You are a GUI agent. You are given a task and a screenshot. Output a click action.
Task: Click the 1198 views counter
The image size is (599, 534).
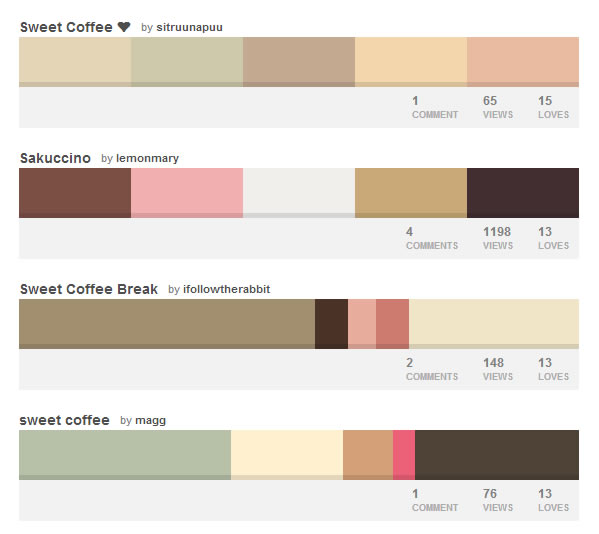pos(497,238)
